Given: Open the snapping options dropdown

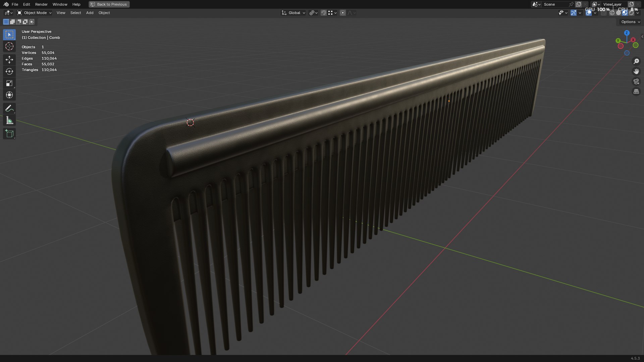Looking at the screenshot, I should [x=332, y=13].
